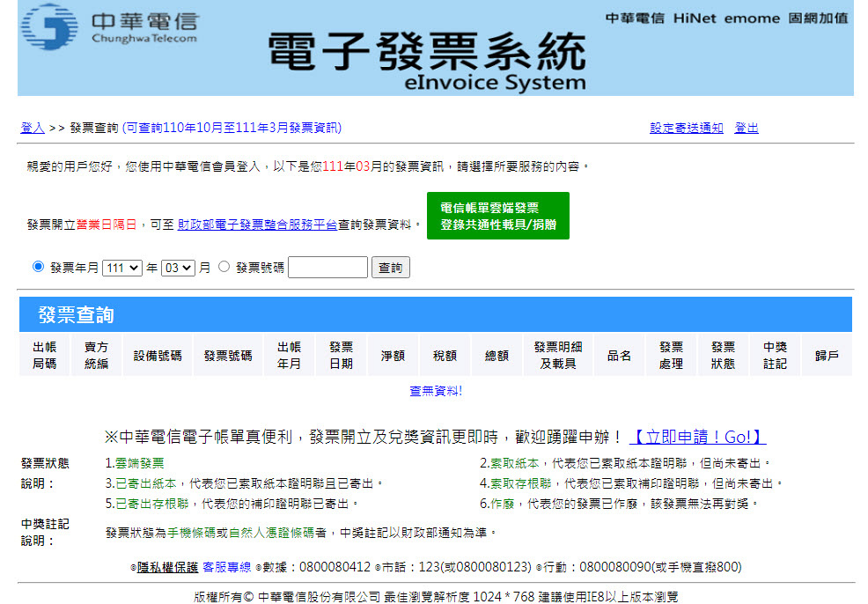Click the 手機條碼 green text
The image size is (868, 604).
pos(191,533)
